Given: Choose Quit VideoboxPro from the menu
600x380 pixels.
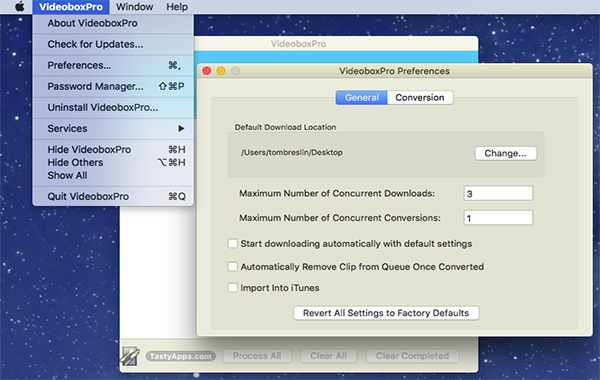Looking at the screenshot, I should (x=113, y=196).
